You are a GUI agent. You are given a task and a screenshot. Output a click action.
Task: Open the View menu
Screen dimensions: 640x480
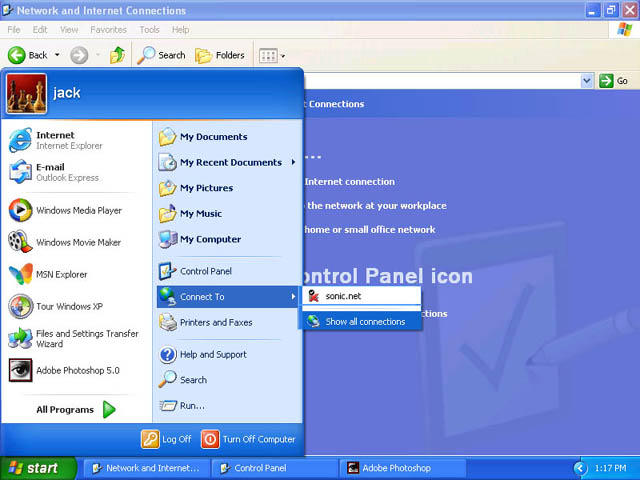click(69, 30)
